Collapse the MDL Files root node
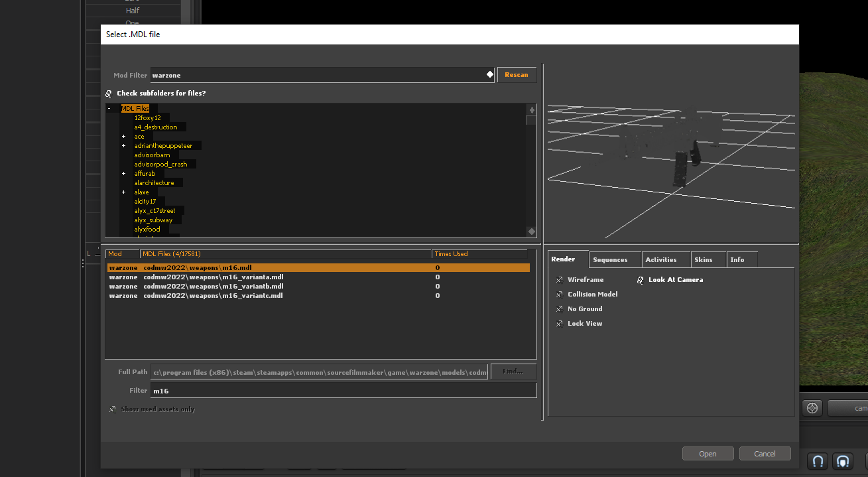The image size is (868, 477). point(109,108)
